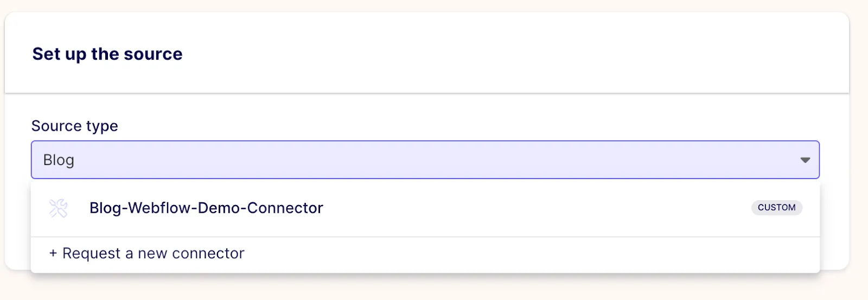Click the Source type field label

pyautogui.click(x=75, y=126)
